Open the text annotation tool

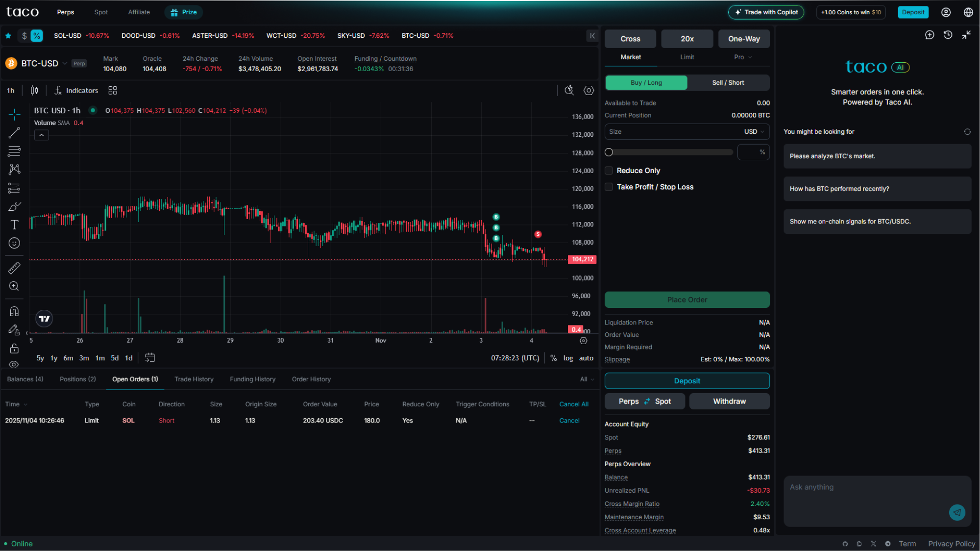click(14, 225)
